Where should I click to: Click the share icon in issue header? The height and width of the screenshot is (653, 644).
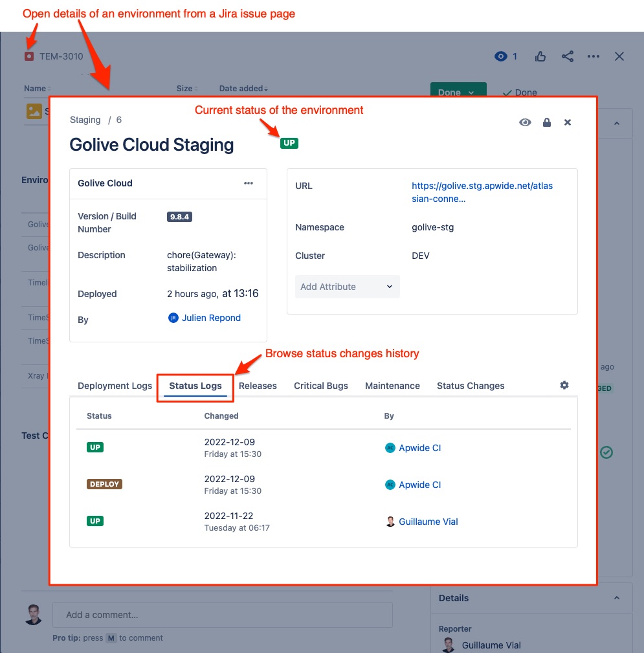(568, 56)
